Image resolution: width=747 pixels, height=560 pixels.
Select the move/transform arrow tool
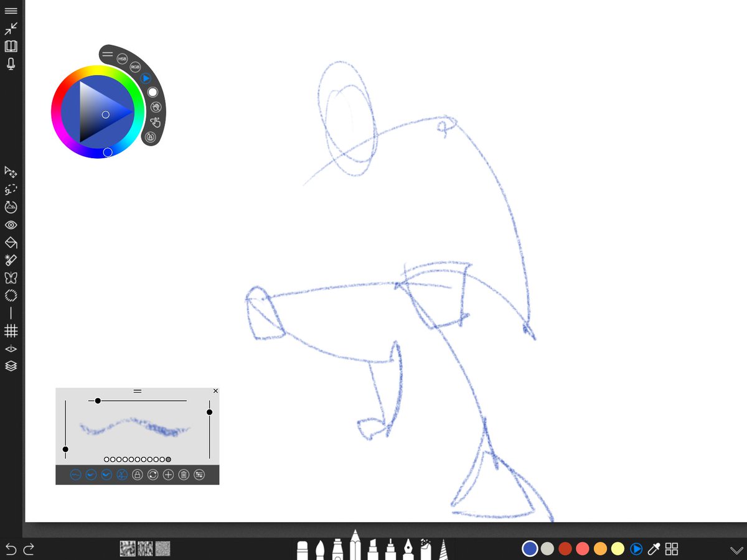11,171
